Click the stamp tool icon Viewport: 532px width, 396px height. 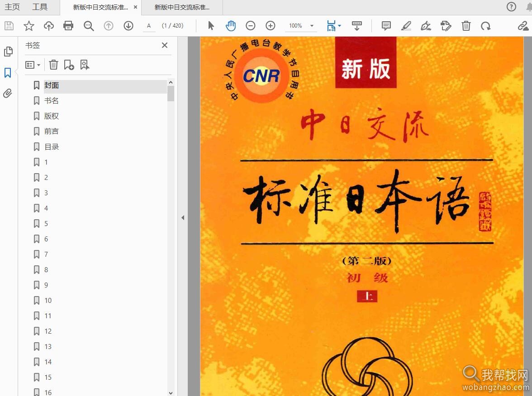(x=446, y=26)
